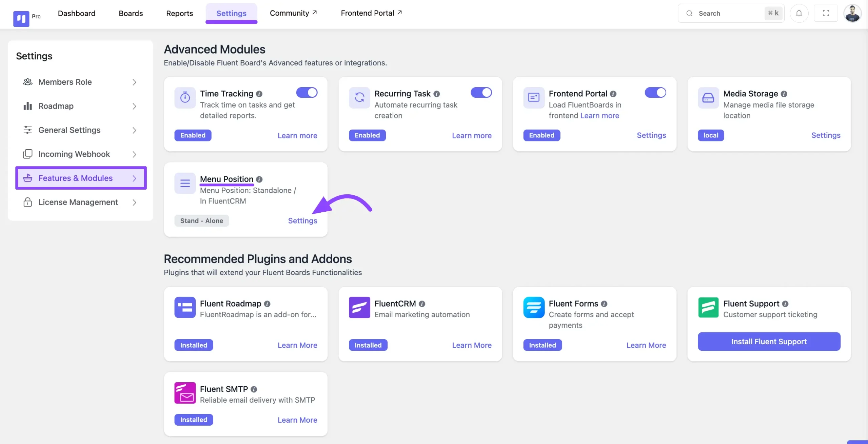Image resolution: width=868 pixels, height=444 pixels.
Task: Open the Frontend Portal nav link
Action: pos(371,13)
